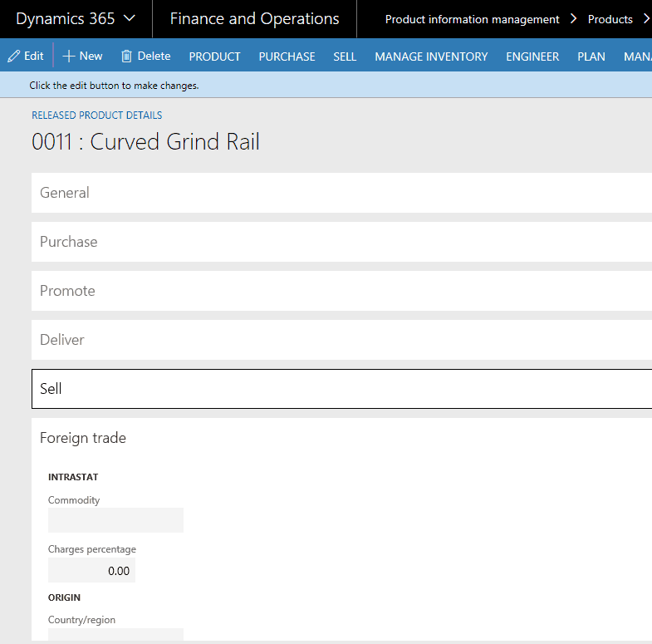Expand the Promote fast tab

coord(341,291)
